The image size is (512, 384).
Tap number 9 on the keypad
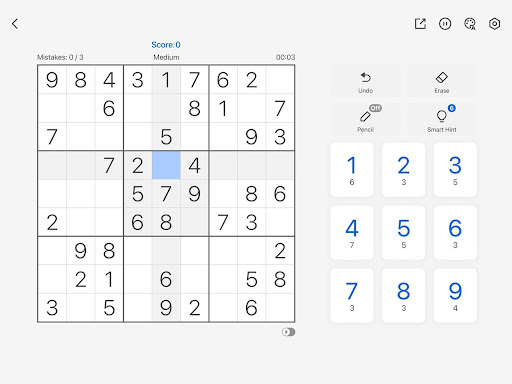[x=455, y=296]
